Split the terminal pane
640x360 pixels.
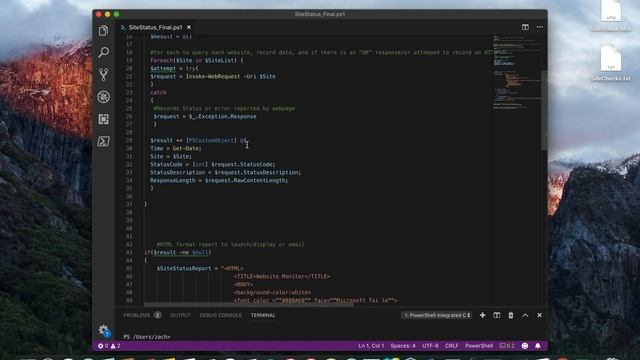[497, 315]
